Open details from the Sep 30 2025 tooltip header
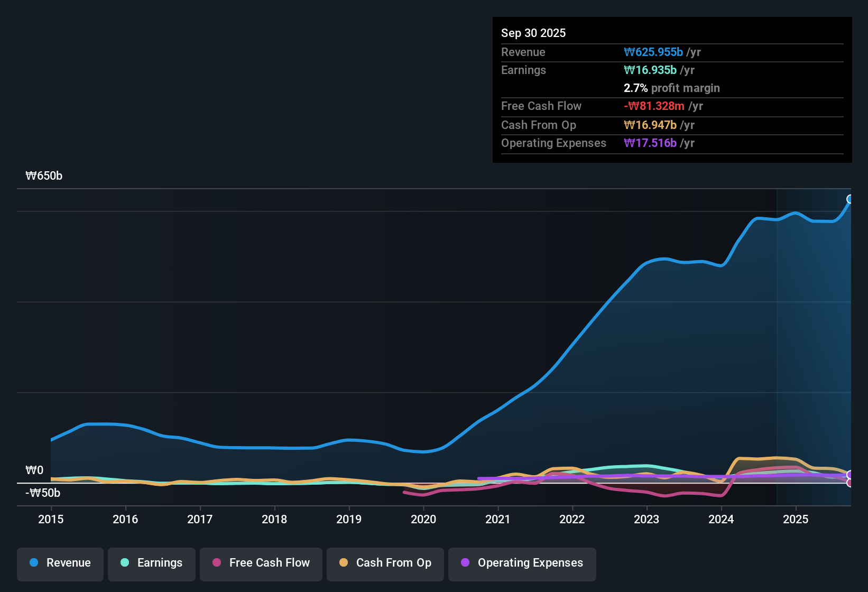 point(533,33)
